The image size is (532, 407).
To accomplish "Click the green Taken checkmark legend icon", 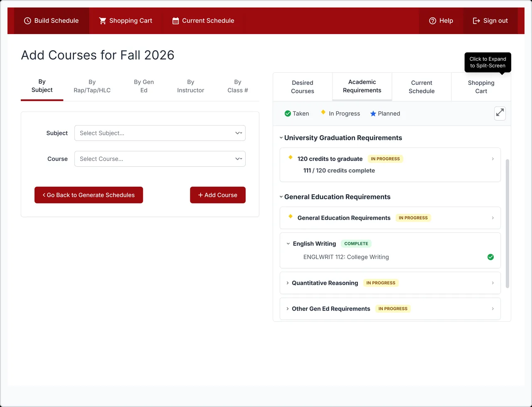I will [288, 113].
